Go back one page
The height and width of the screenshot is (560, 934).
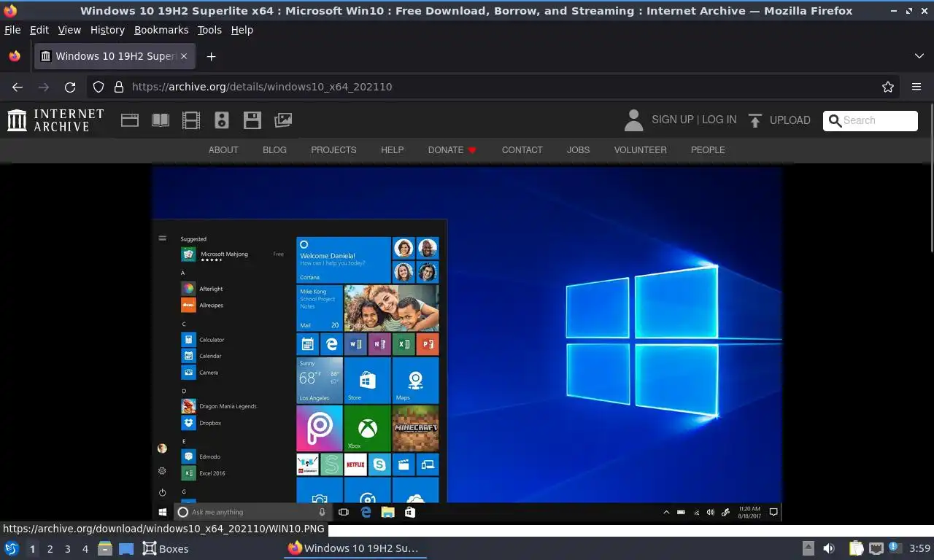18,87
